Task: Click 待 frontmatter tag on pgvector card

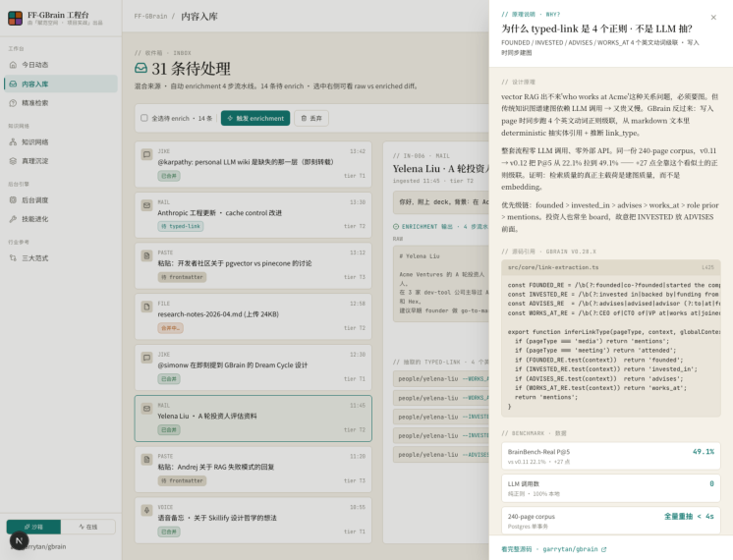Action: 182,277
